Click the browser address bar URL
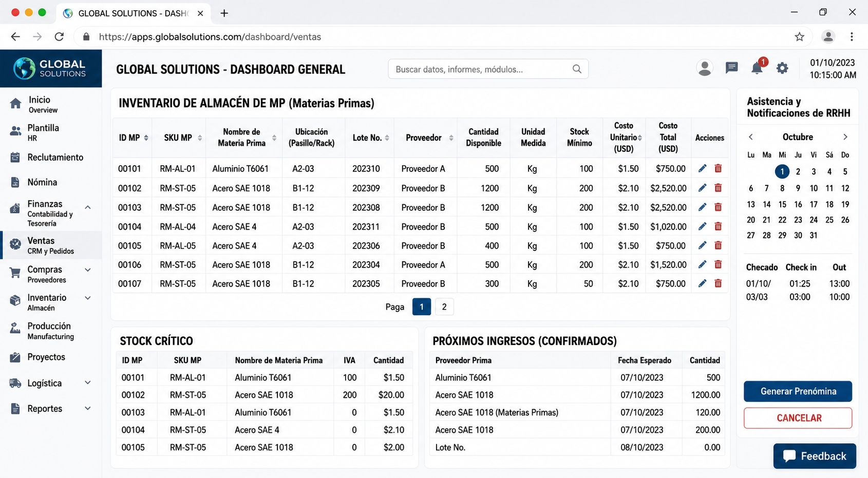The image size is (868, 478). 210,37
